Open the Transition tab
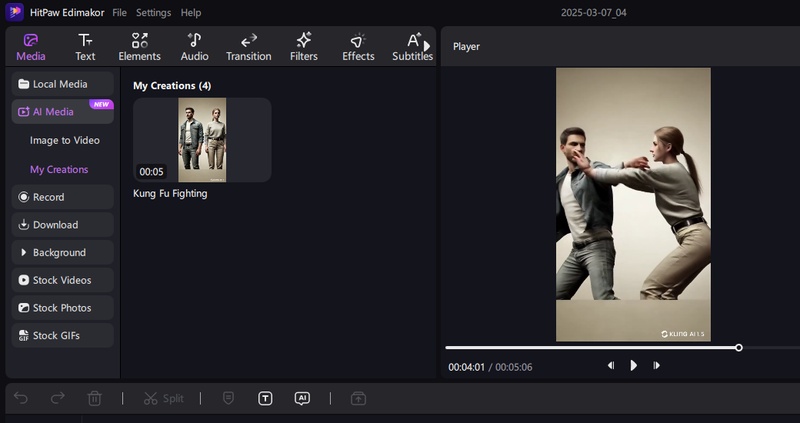Image resolution: width=800 pixels, height=423 pixels. 248,46
